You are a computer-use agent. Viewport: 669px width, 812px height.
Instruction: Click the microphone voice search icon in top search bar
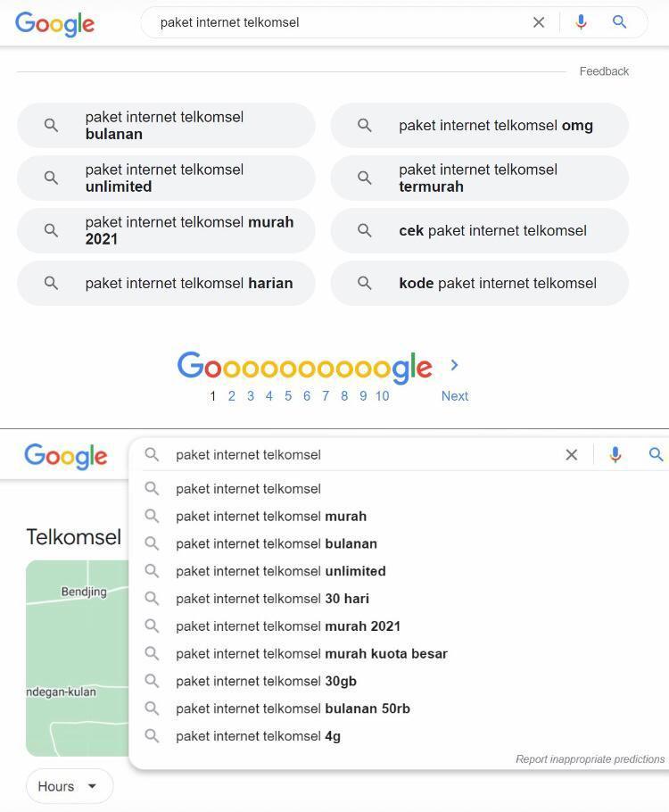(x=581, y=22)
